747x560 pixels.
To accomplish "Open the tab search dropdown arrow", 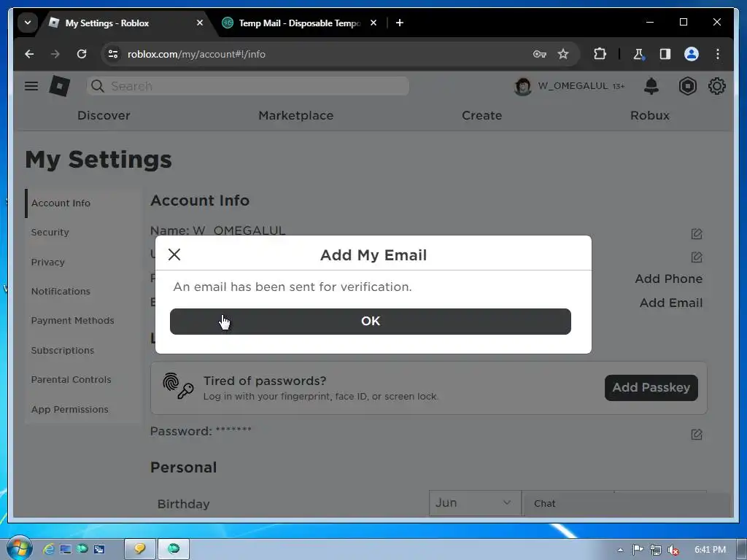I will [x=28, y=23].
